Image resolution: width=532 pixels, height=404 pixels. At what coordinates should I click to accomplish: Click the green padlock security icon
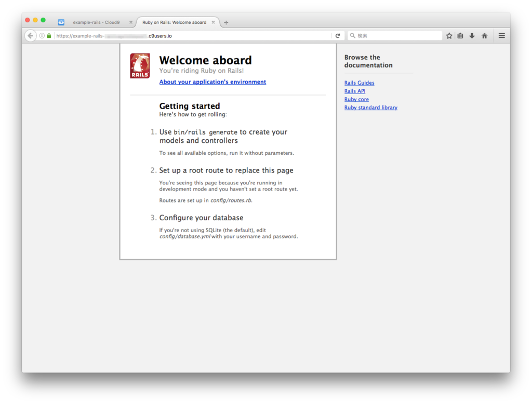tap(49, 36)
